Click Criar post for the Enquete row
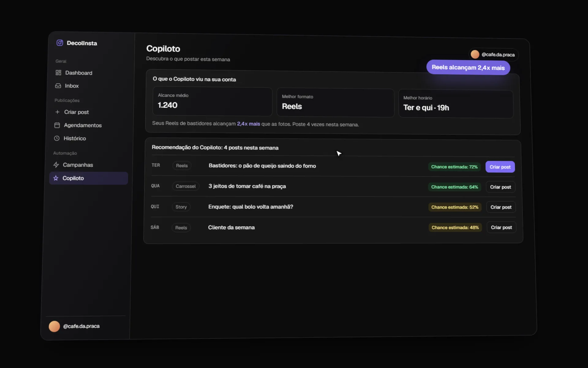Image resolution: width=588 pixels, height=368 pixels. [501, 207]
